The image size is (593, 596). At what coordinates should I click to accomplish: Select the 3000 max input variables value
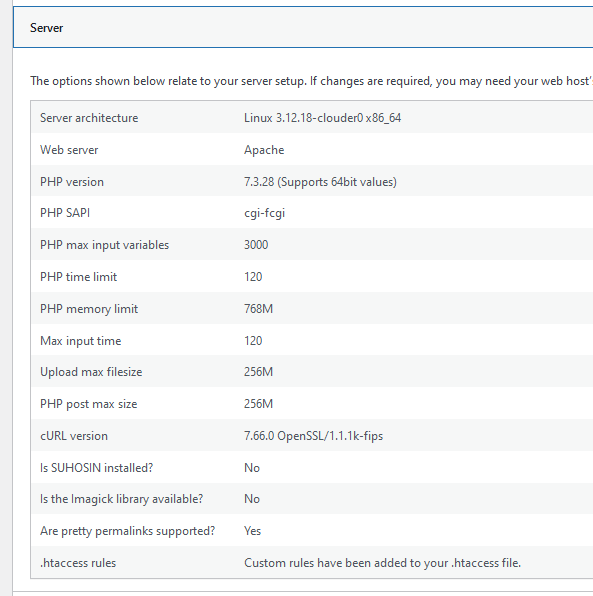(x=256, y=244)
